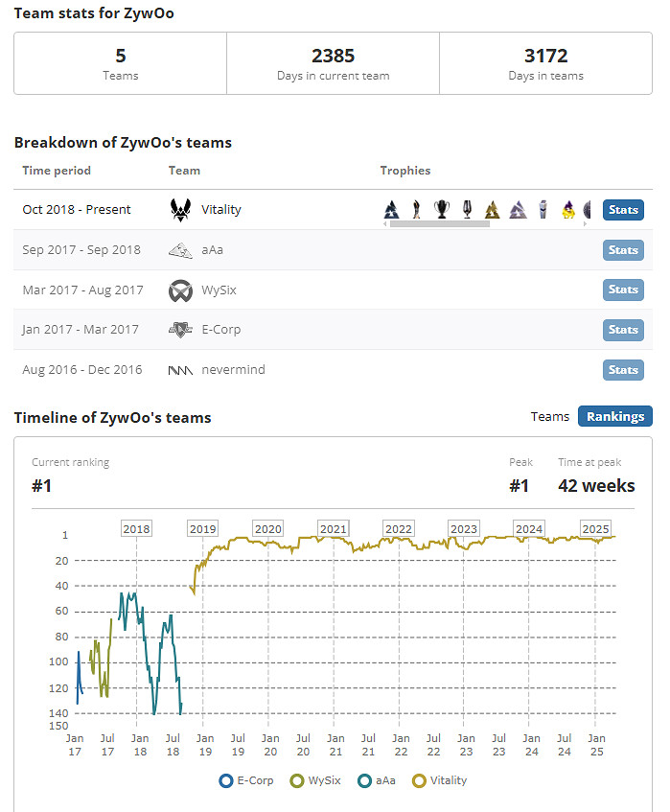
Task: Click the Vitality team logo
Action: tap(180, 209)
